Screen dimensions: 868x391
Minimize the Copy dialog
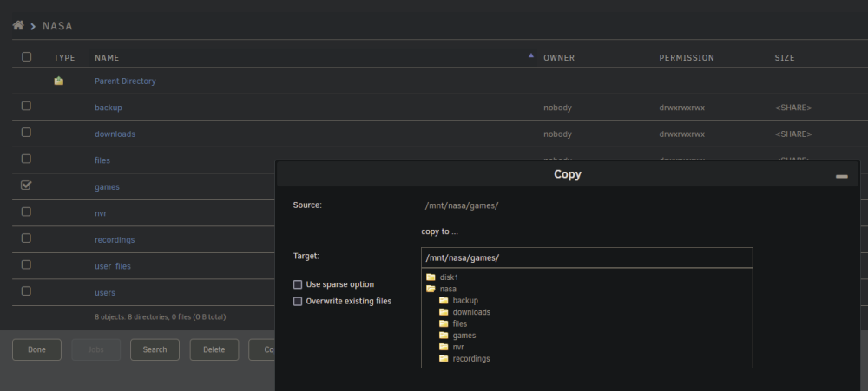click(x=841, y=176)
